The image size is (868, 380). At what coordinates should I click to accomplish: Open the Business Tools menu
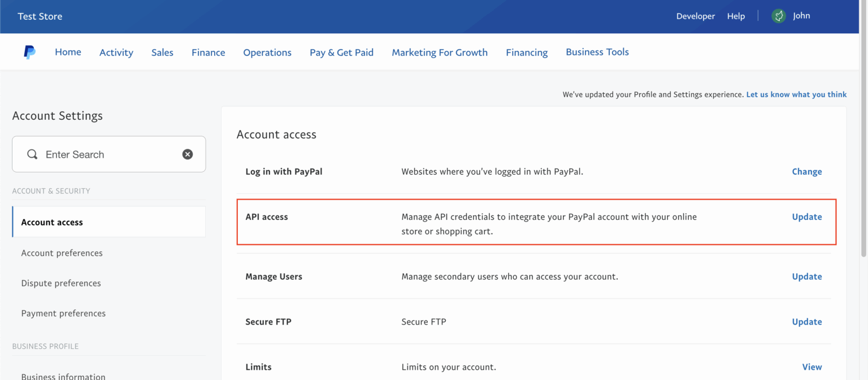597,51
